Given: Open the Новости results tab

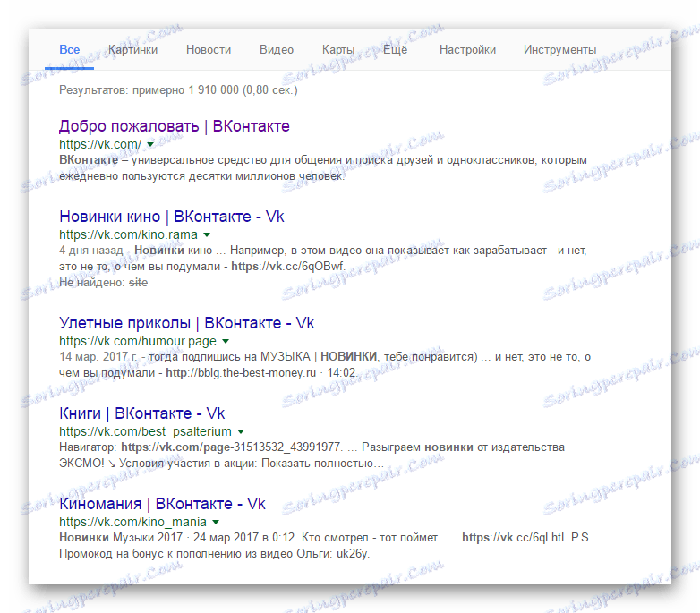Looking at the screenshot, I should click(x=209, y=49).
